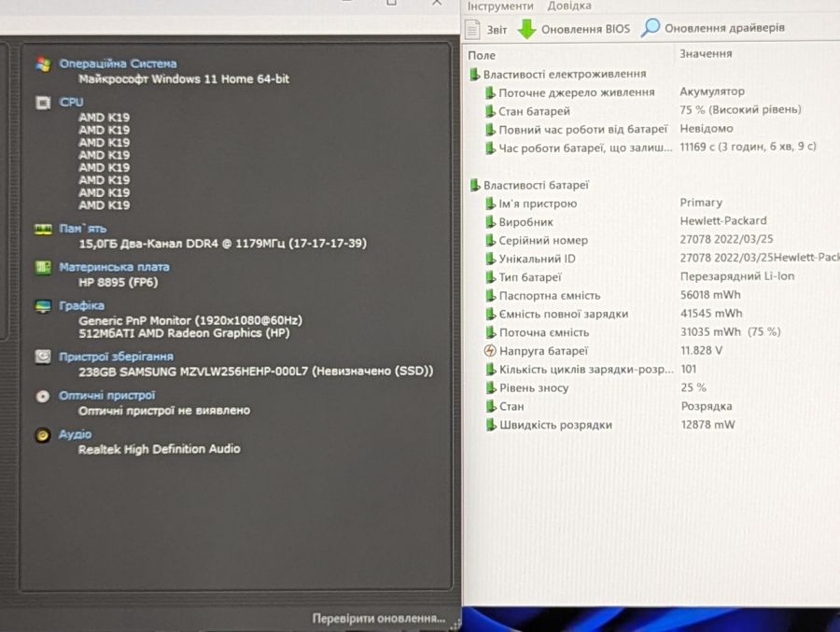Open the Довідка menu in AIDA64
Screen dimensions: 840x632
coord(569,6)
